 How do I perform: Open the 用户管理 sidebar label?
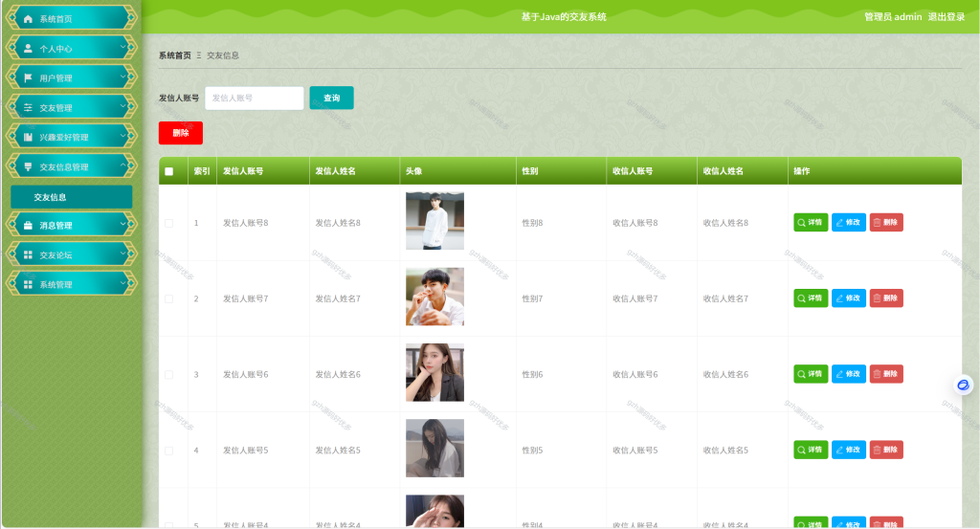(x=56, y=78)
